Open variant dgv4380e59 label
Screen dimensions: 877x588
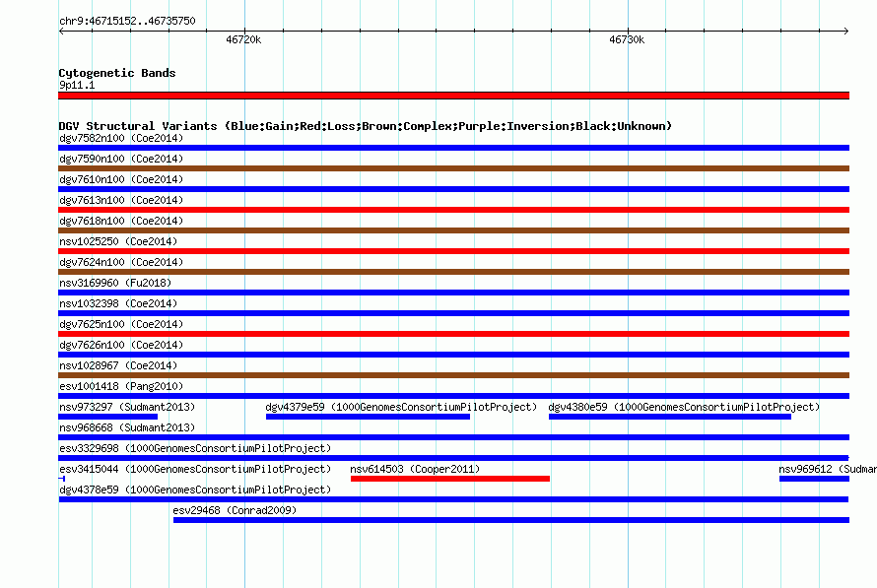[684, 407]
